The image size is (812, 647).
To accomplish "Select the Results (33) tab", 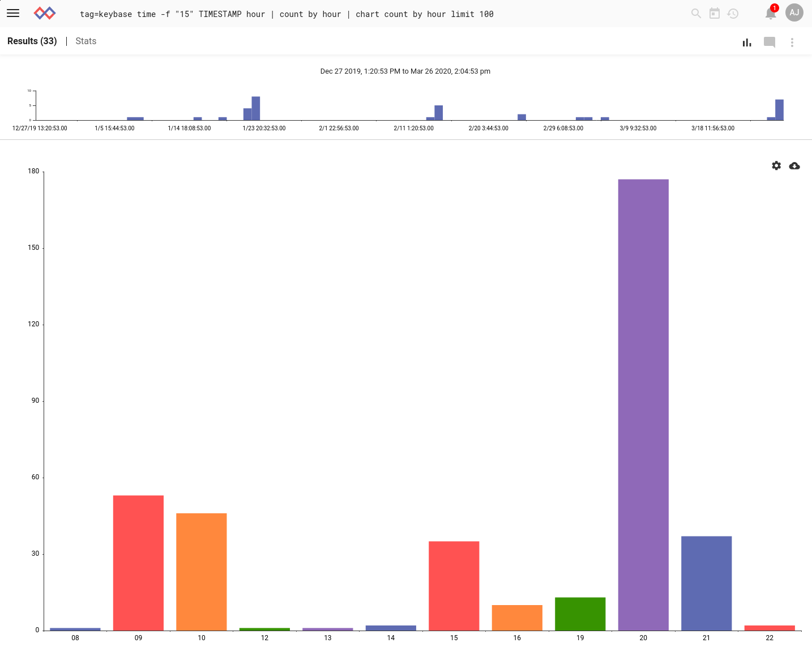I will click(x=32, y=41).
